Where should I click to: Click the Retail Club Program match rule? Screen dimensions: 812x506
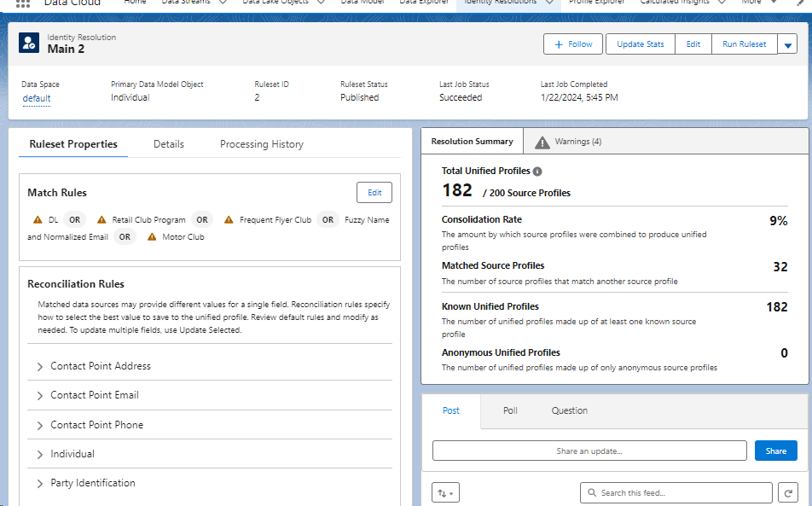tap(148, 220)
